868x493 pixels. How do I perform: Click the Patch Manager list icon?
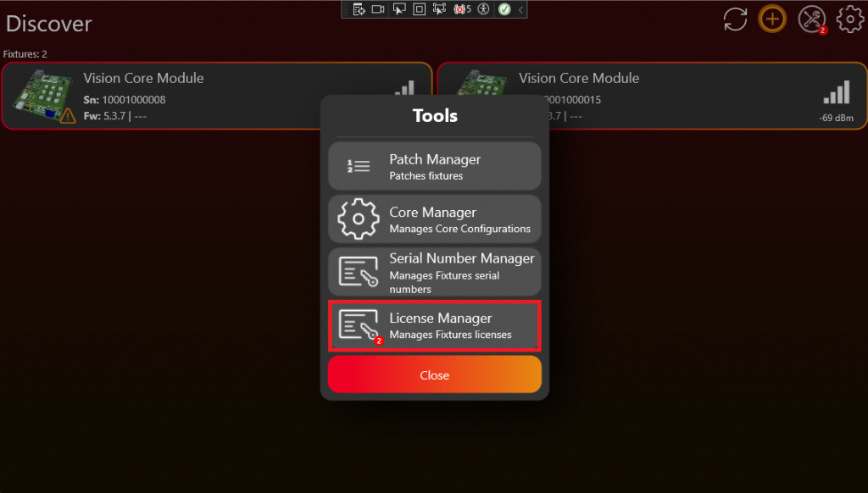tap(359, 166)
